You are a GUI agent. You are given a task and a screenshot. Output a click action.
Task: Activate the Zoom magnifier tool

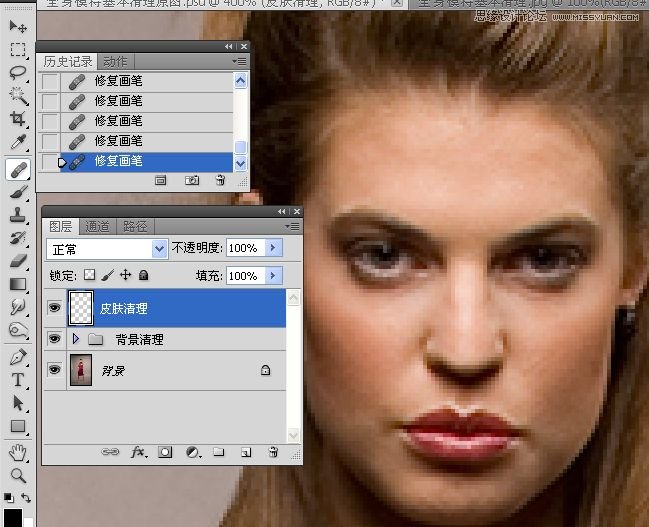click(18, 475)
